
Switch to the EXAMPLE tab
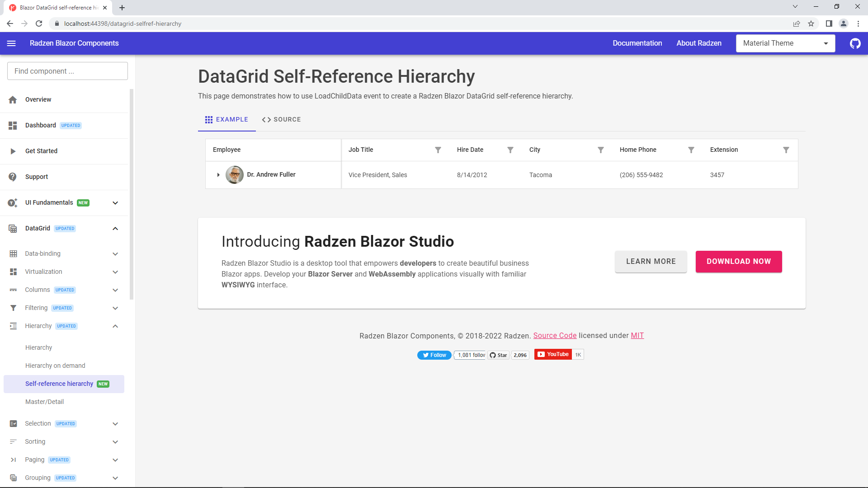[226, 120]
